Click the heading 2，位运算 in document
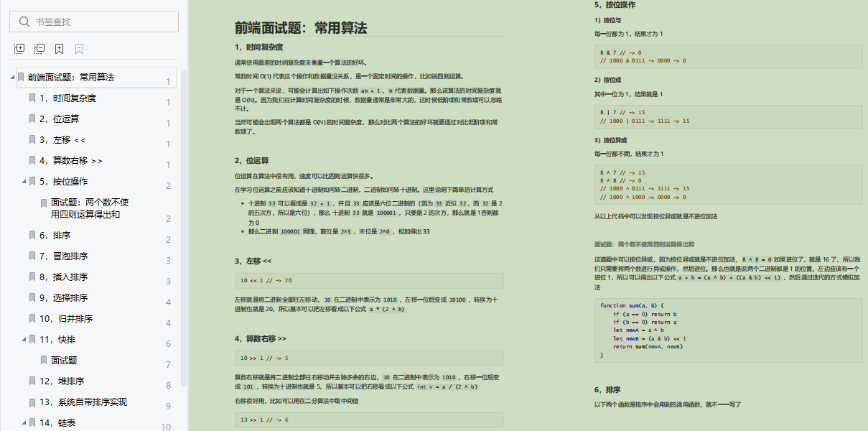The image size is (868, 431). pos(252,161)
